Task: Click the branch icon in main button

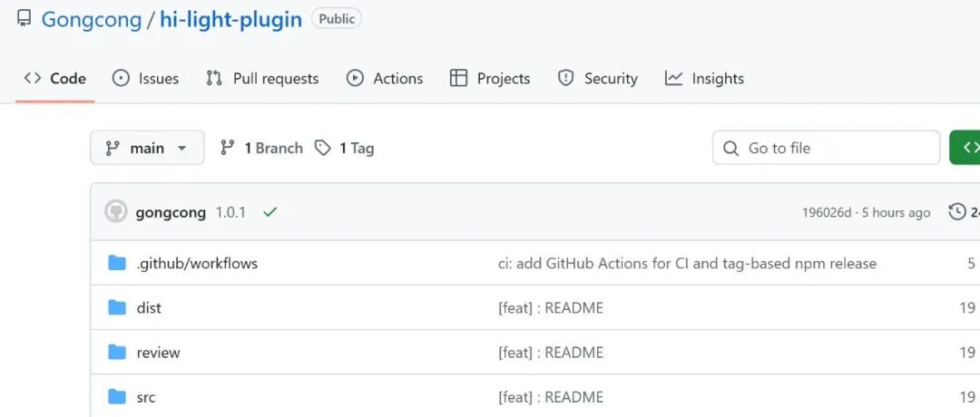Action: [113, 148]
